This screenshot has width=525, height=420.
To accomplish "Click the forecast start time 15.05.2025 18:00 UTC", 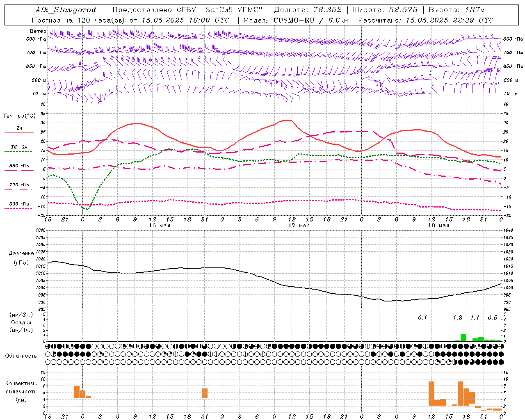I will [185, 20].
